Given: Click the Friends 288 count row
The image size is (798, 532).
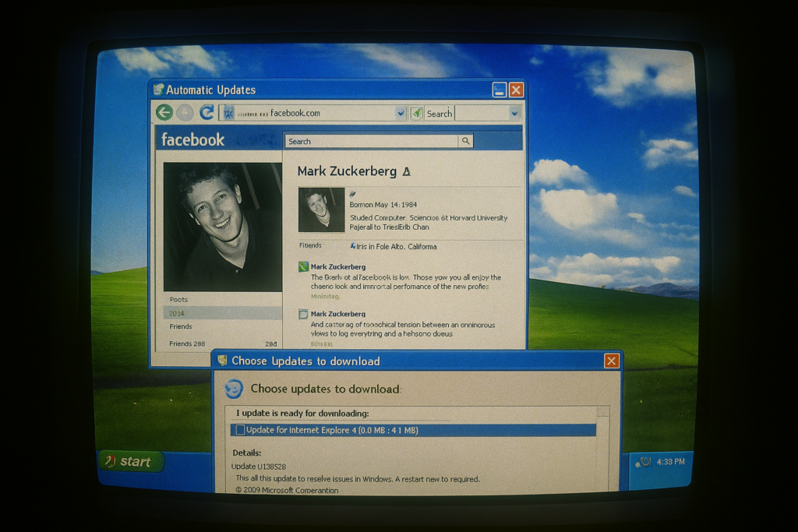Looking at the screenshot, I should pos(222,344).
